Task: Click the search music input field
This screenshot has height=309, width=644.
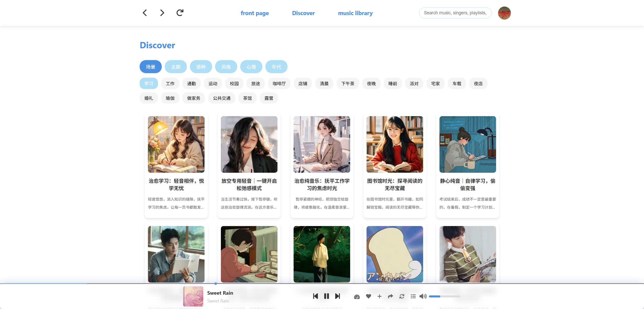Action: click(455, 13)
